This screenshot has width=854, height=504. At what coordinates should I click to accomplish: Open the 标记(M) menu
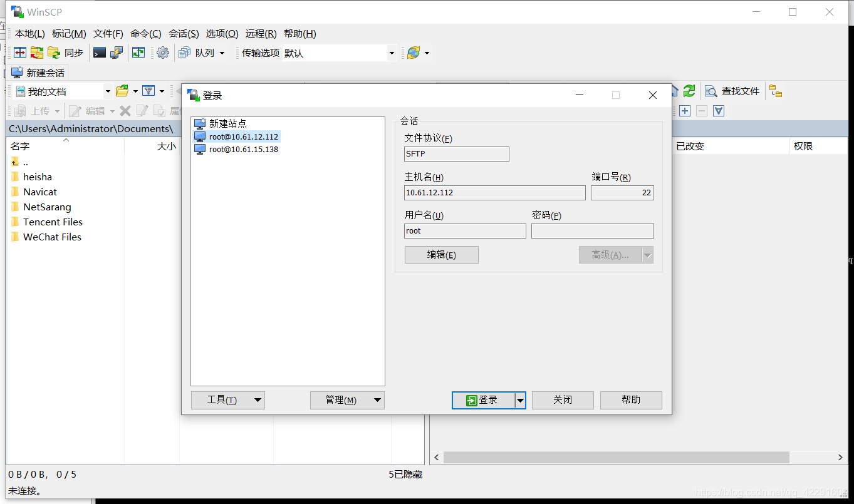[x=69, y=34]
